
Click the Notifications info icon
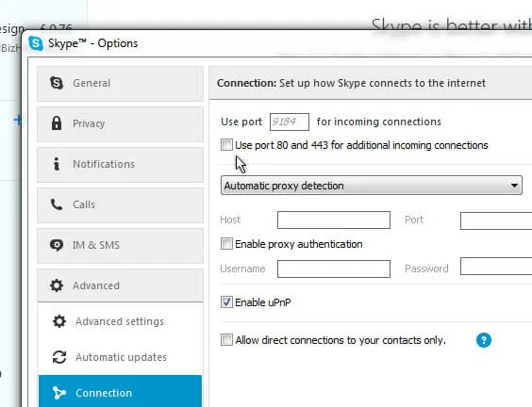57,164
